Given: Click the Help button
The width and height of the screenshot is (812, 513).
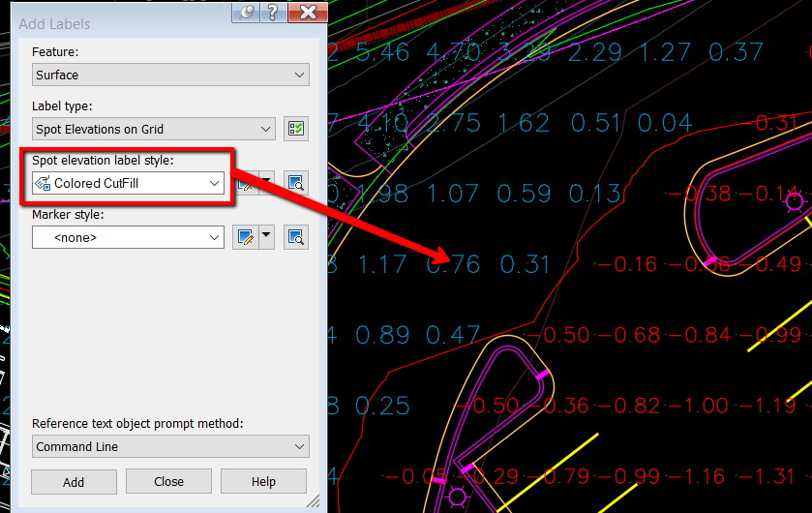Looking at the screenshot, I should click(263, 481).
